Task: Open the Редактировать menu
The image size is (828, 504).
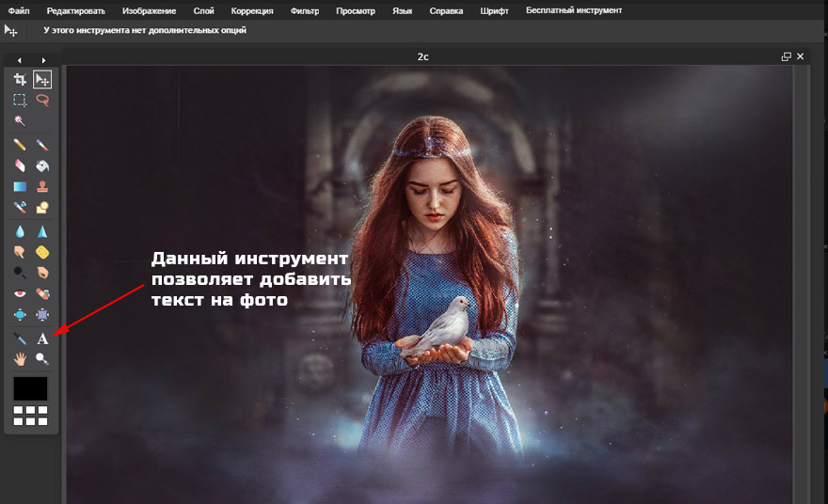Action: click(76, 10)
